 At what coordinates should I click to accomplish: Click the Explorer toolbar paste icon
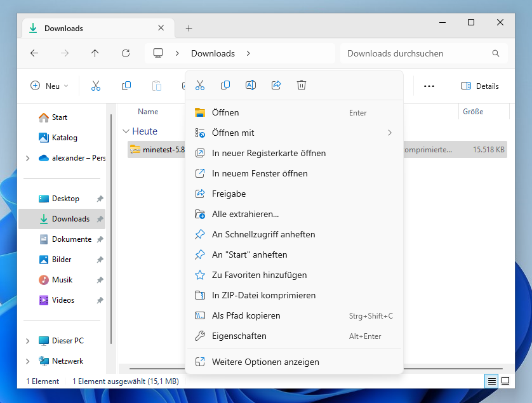click(156, 86)
